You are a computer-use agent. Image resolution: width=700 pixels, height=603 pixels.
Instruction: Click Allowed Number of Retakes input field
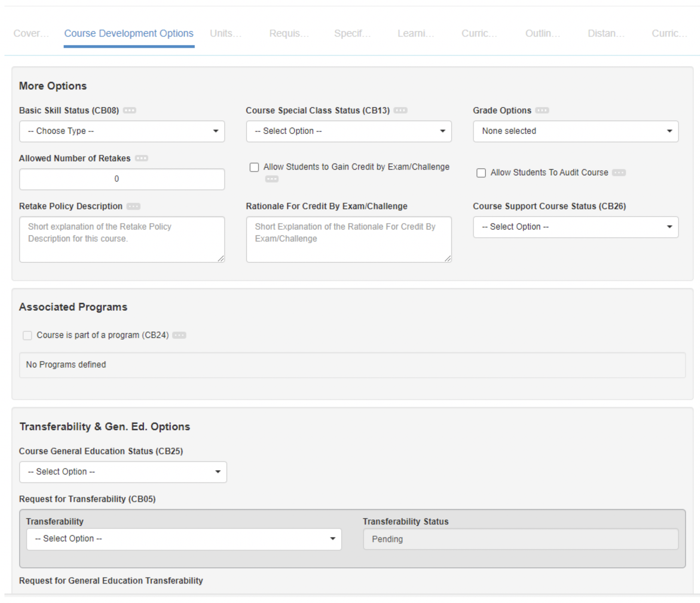(x=122, y=179)
